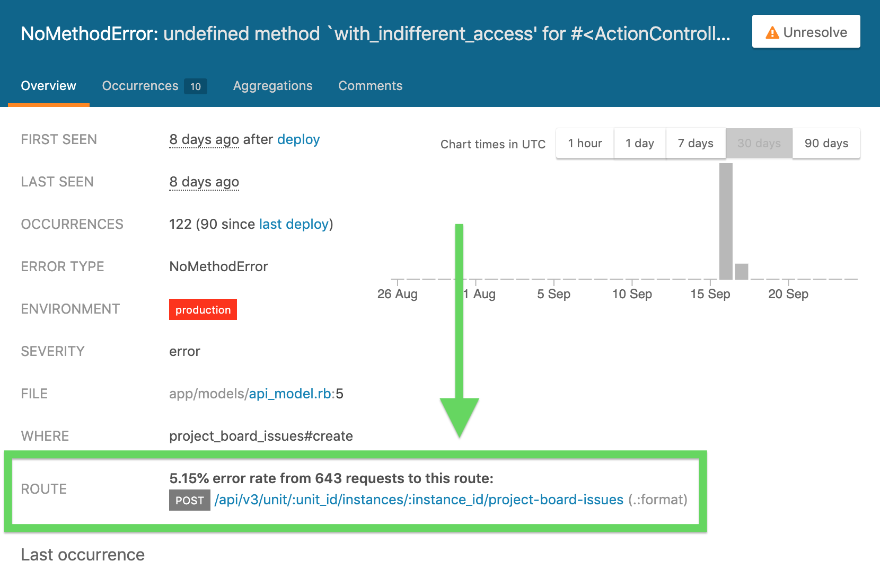Open the deploy link next to First Seen
Screen dimensions: 880x588
298,139
